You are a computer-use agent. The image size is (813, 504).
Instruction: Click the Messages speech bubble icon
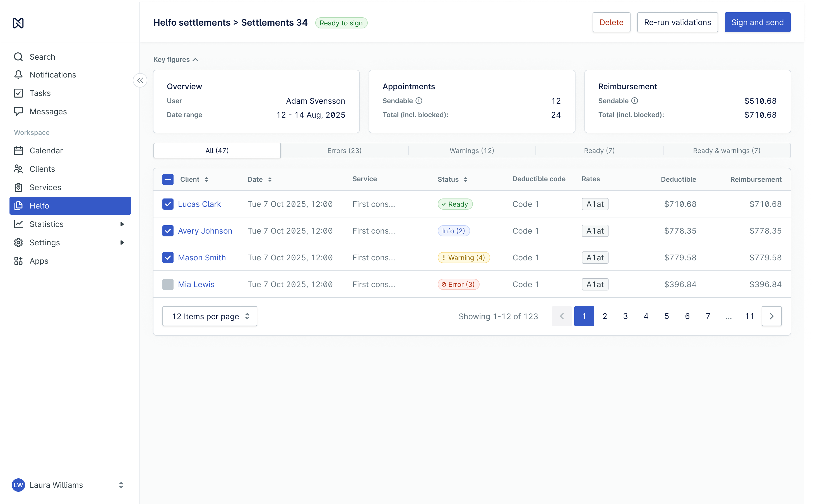point(18,111)
